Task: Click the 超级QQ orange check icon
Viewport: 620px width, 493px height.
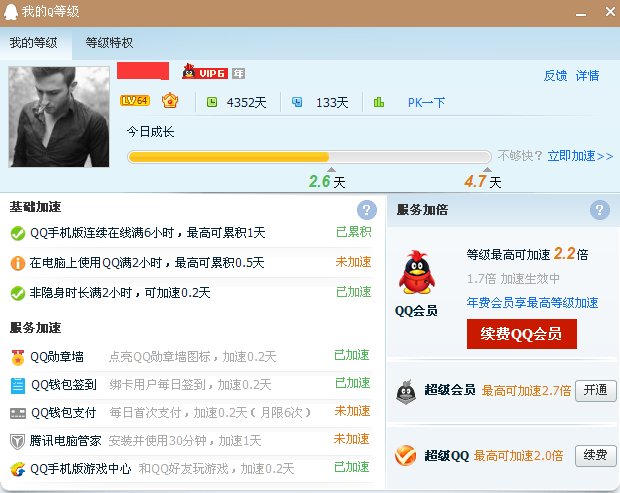Action: click(406, 455)
